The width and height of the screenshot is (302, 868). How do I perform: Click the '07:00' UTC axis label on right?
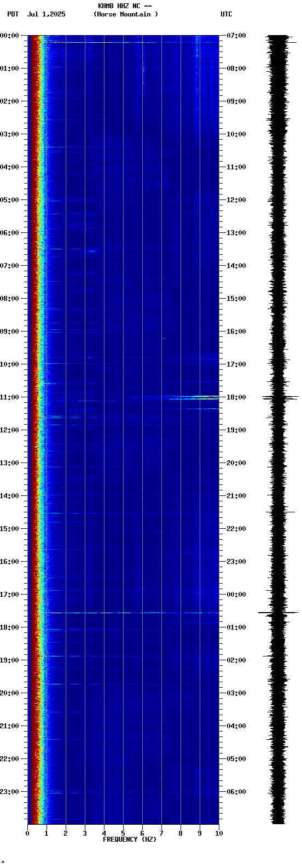(x=236, y=36)
